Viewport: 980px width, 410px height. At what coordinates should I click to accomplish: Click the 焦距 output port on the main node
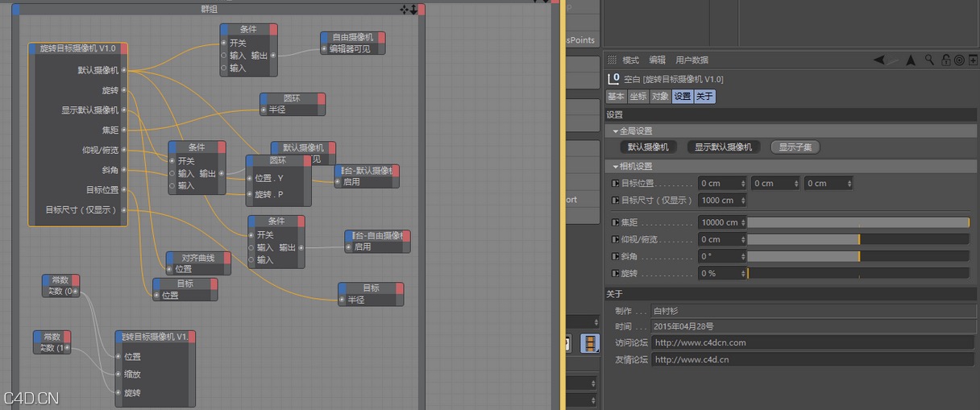[x=124, y=130]
